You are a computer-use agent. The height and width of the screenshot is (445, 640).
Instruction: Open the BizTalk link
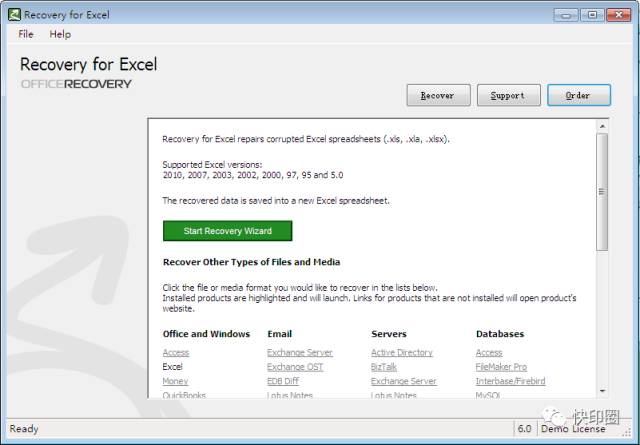pyautogui.click(x=384, y=367)
